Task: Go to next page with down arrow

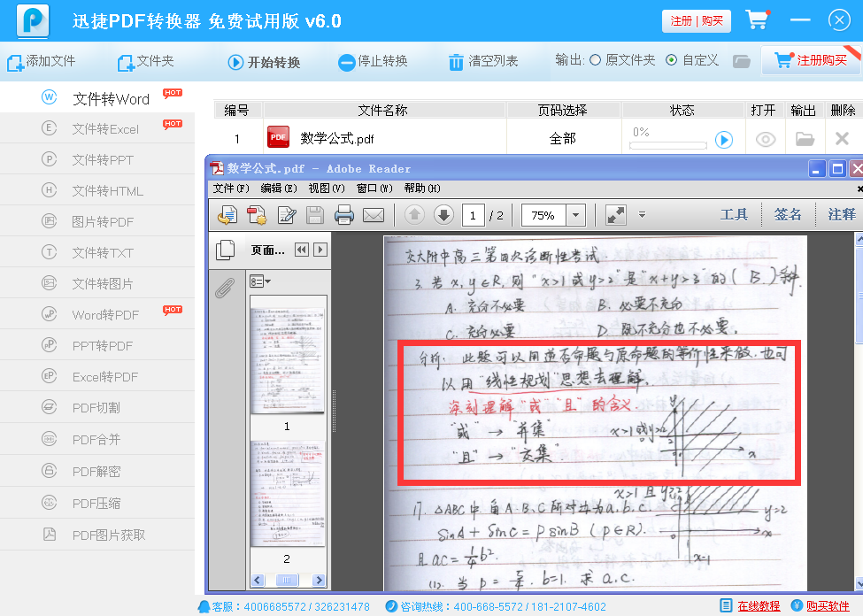Action: 443,215
